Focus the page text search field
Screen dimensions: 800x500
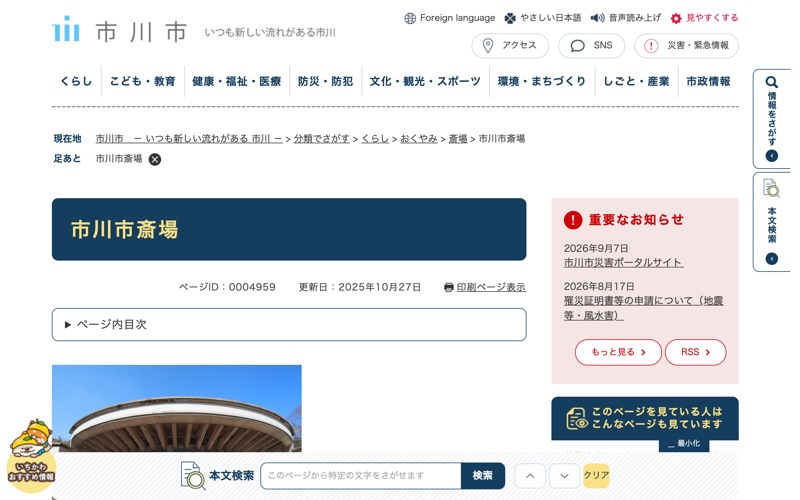(361, 476)
